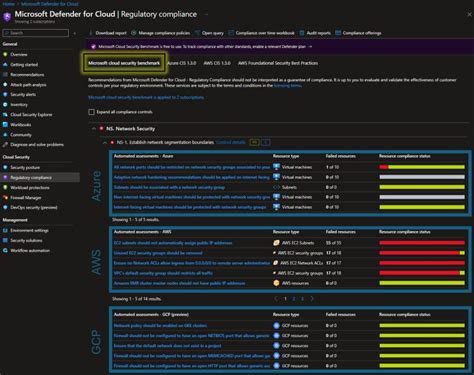Select Microsoft cloud security benchmark tab
The image size is (474, 375).
click(x=124, y=63)
